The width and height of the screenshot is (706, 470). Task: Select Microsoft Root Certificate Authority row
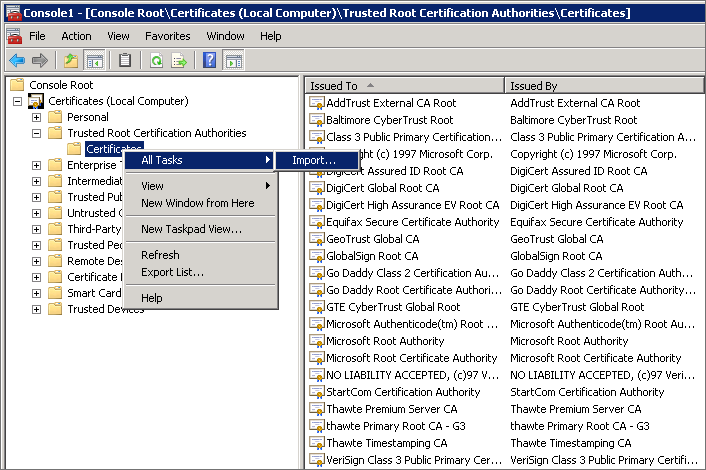[x=504, y=358]
